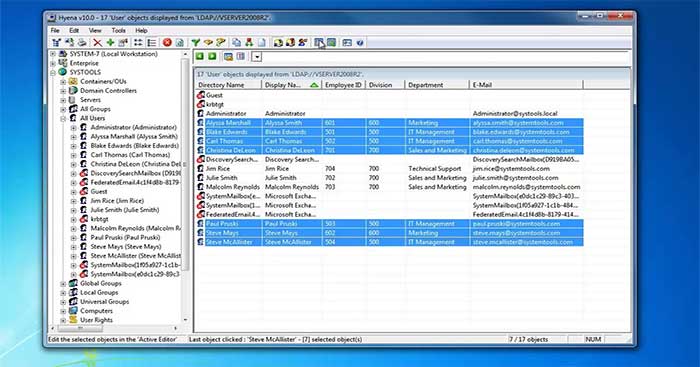Click the green plus add toolbar icon

coord(110,43)
